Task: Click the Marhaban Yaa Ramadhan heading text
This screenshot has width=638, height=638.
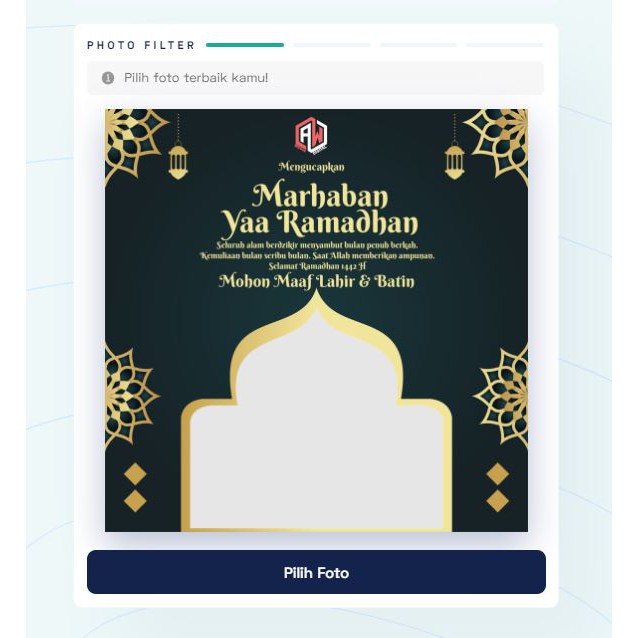Action: click(x=319, y=210)
